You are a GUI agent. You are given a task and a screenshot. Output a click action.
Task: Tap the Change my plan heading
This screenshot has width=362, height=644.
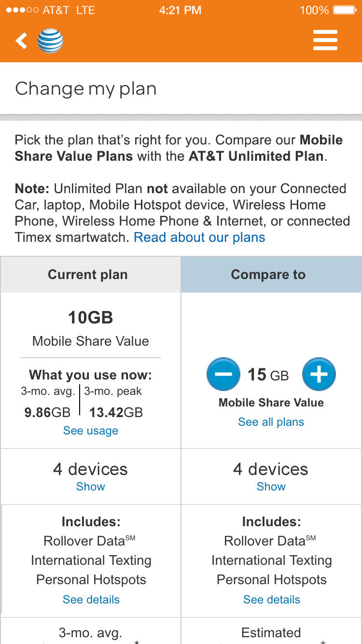tap(86, 89)
